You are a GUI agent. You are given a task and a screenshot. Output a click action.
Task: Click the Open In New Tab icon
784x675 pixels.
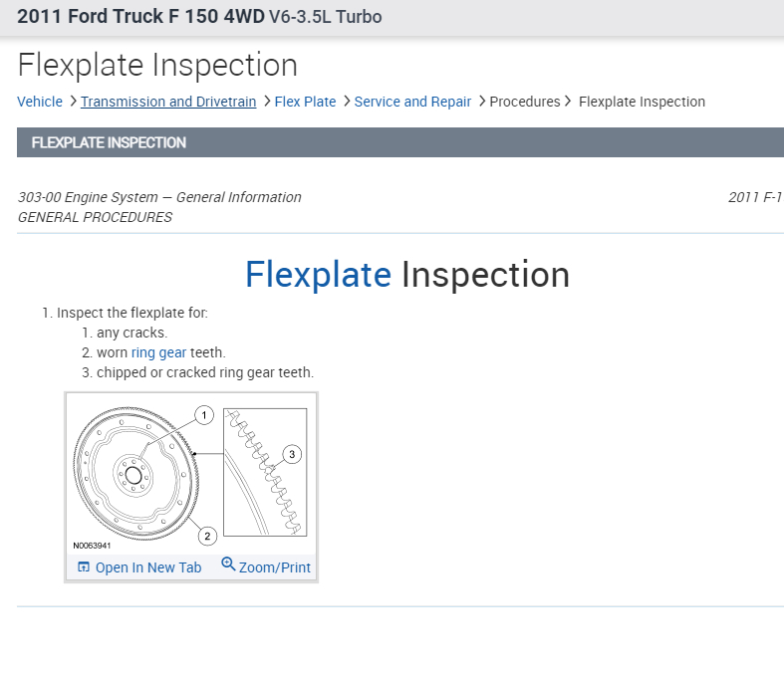point(84,566)
